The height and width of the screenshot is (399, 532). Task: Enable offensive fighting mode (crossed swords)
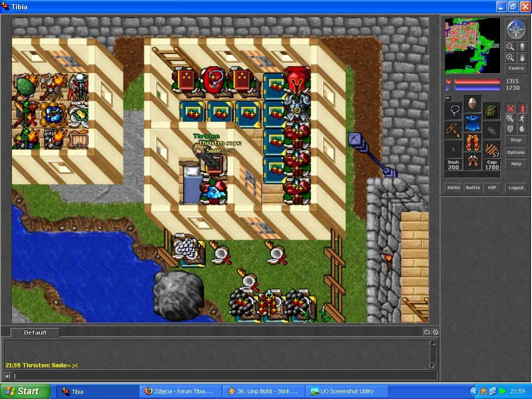510,109
